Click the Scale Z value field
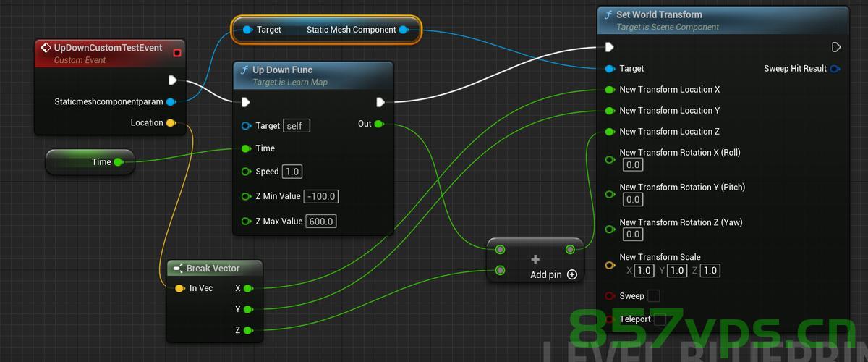The height and width of the screenshot is (362, 868). pyautogui.click(x=710, y=271)
